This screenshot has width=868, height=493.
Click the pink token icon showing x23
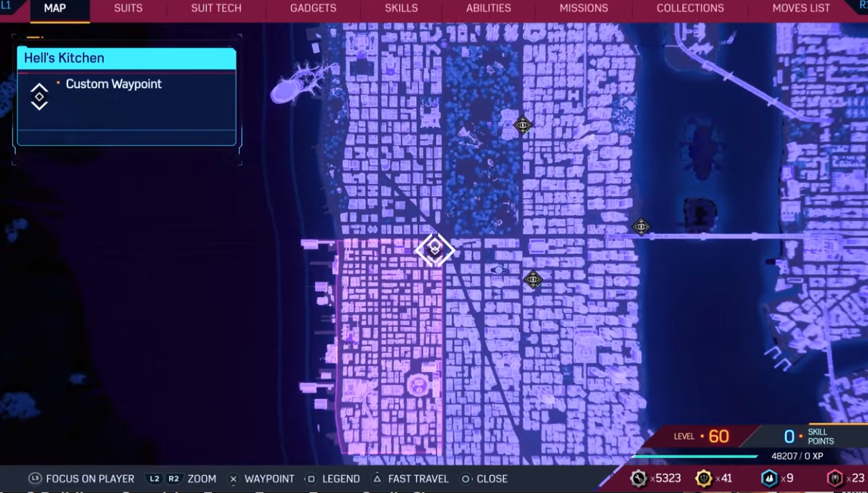(834, 478)
